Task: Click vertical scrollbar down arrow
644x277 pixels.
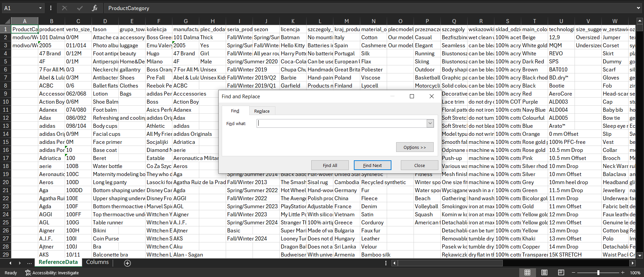Action: coord(640,255)
